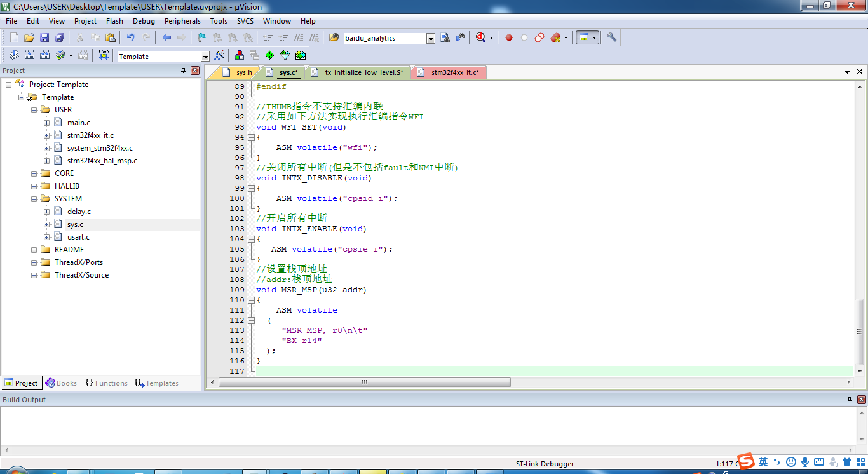Rebuild all target files
The width and height of the screenshot is (868, 474).
[44, 55]
